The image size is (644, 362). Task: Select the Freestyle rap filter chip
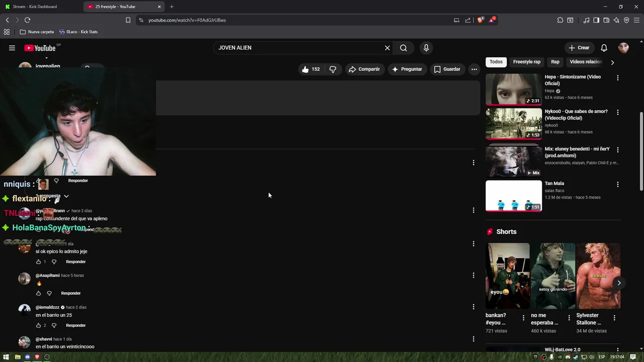[x=527, y=62]
